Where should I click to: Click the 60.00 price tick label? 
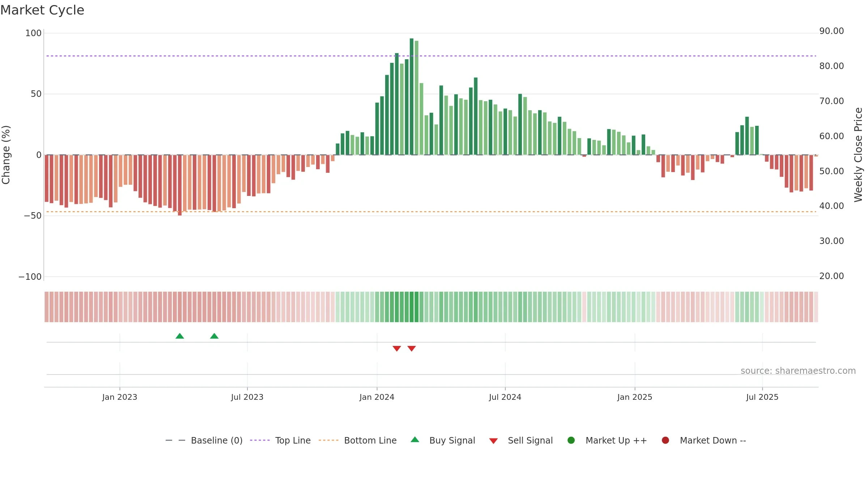pos(831,136)
